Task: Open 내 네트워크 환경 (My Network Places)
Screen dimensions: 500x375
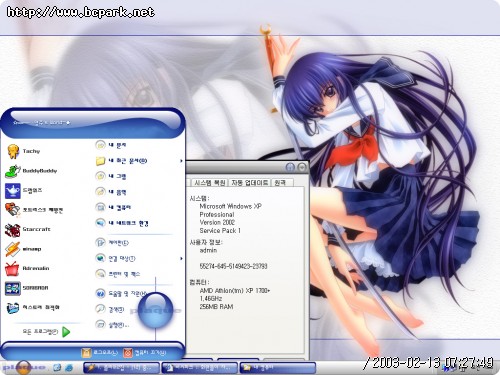Action: 122,223
